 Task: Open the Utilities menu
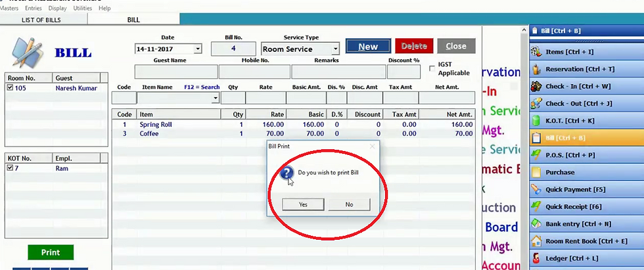point(83,8)
